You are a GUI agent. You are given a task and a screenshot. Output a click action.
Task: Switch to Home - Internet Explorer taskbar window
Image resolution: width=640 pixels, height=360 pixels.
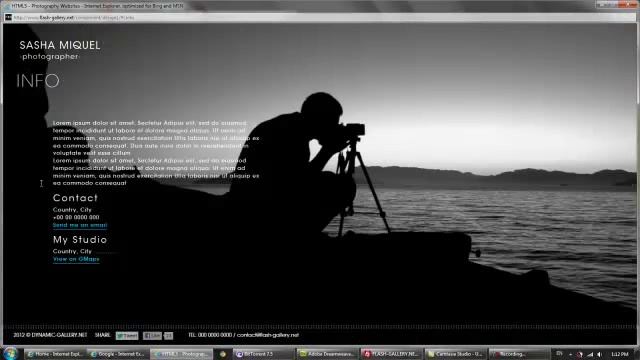[55, 354]
